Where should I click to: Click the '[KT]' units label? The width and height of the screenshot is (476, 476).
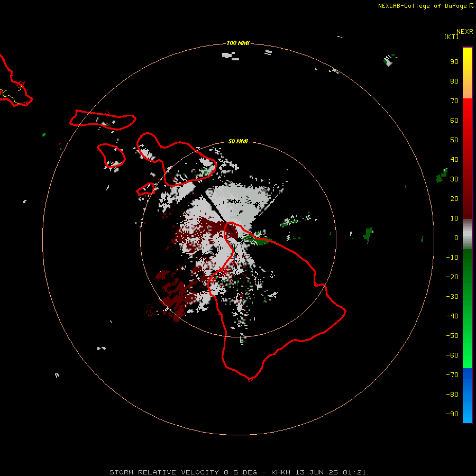tap(451, 36)
